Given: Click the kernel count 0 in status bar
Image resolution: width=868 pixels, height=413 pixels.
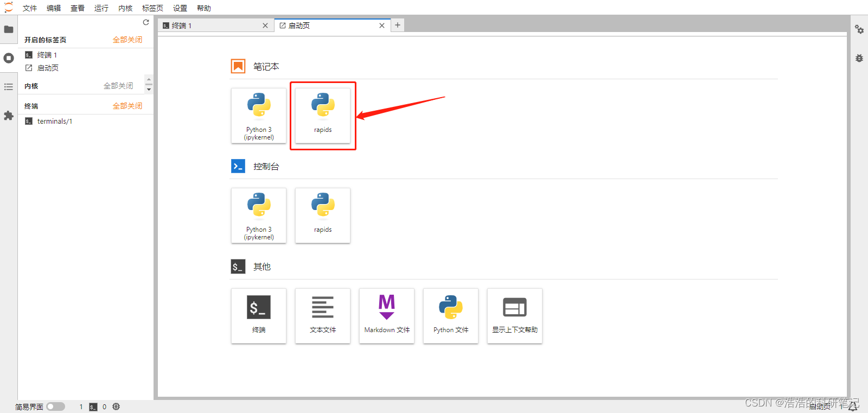Looking at the screenshot, I should click(105, 406).
